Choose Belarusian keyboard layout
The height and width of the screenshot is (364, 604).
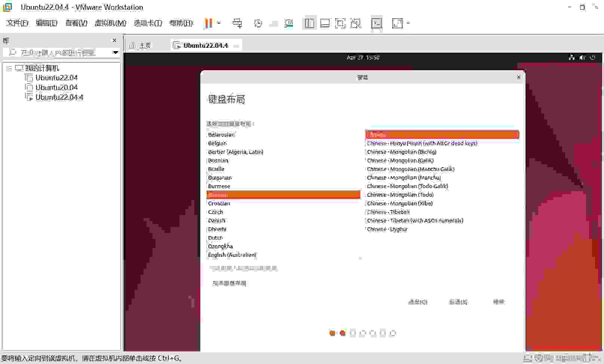tap(283, 135)
